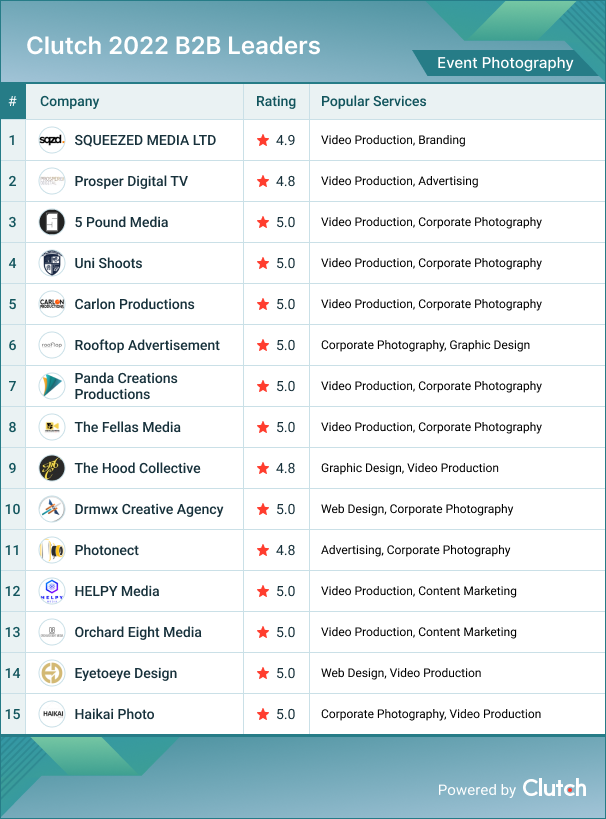Select the Uni Shoots shield logo

pos(52,263)
